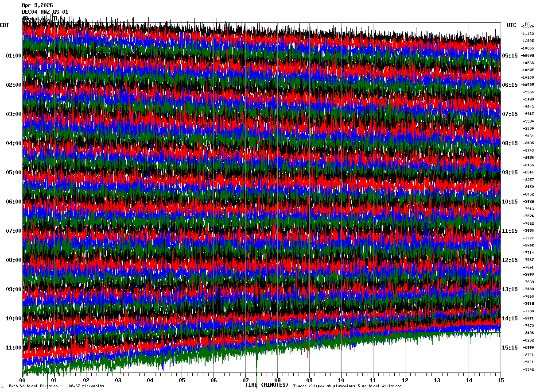This screenshot has width=536, height=392.
Task: Select the 05:00 CDT hour label
Action: coord(14,173)
